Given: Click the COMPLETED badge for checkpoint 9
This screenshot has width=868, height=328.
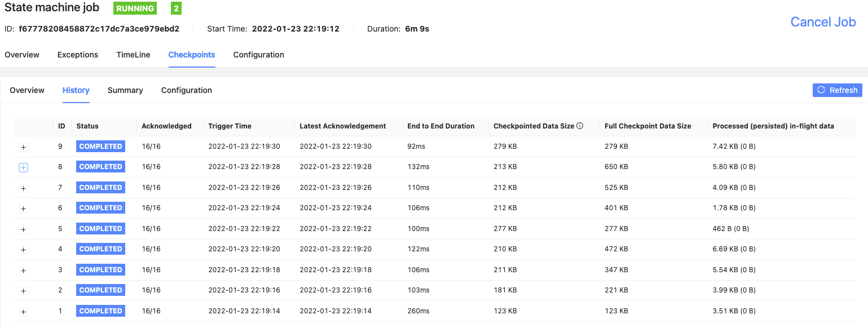Looking at the screenshot, I should tap(100, 146).
